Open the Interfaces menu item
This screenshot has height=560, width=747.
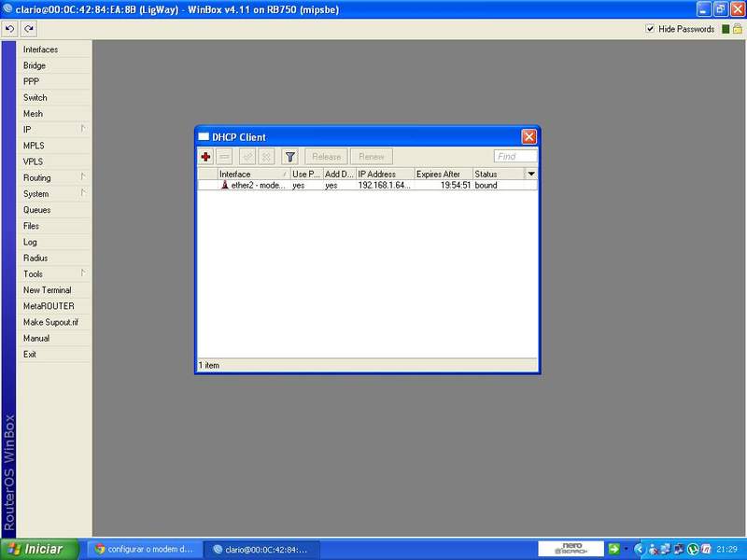(x=53, y=49)
